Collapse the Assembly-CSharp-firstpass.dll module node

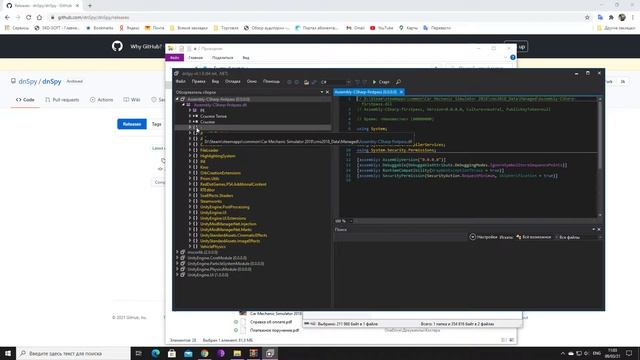[183, 105]
